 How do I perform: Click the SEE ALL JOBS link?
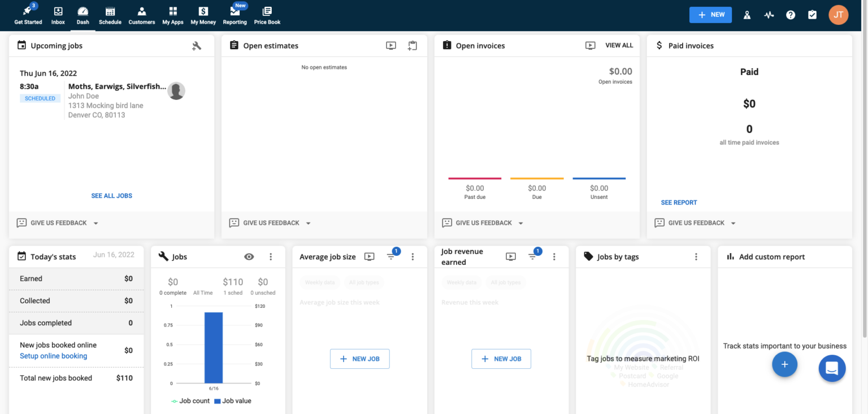[111, 195]
